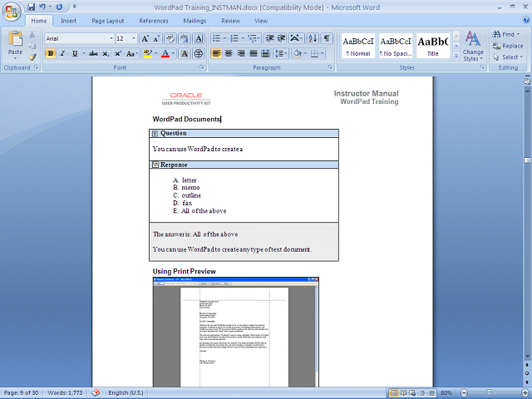
Task: Apply text highlight color
Action: (148, 53)
